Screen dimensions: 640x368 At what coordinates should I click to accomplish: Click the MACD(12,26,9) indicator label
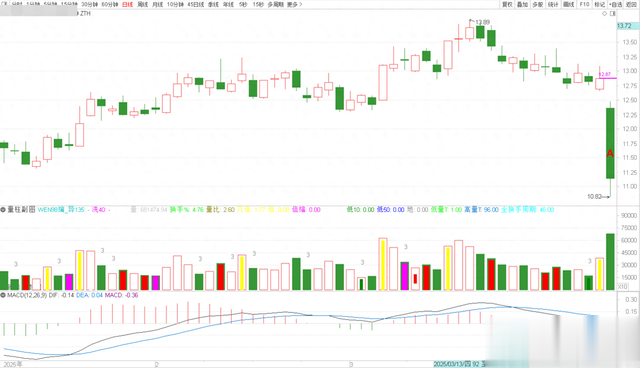click(27, 295)
